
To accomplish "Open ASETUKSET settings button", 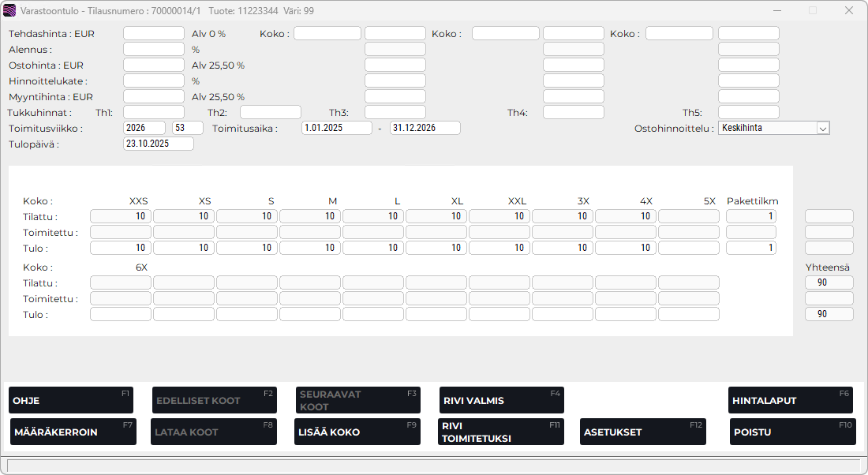I will click(x=642, y=432).
